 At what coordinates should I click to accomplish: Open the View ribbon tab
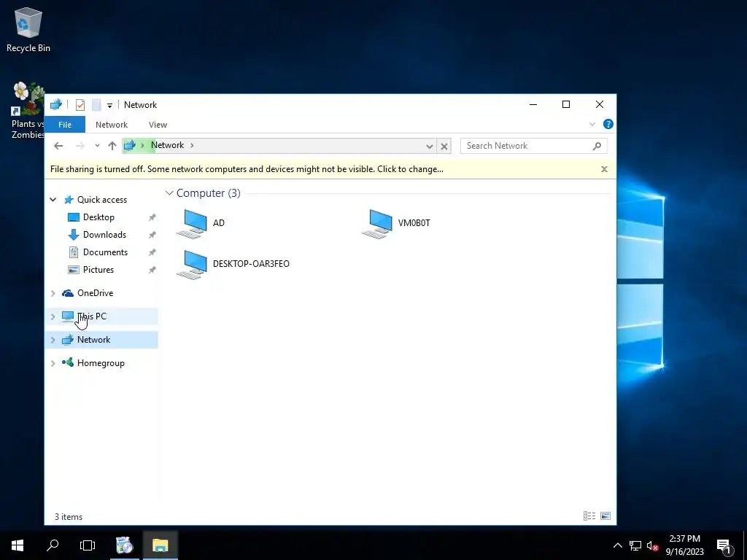coord(158,125)
